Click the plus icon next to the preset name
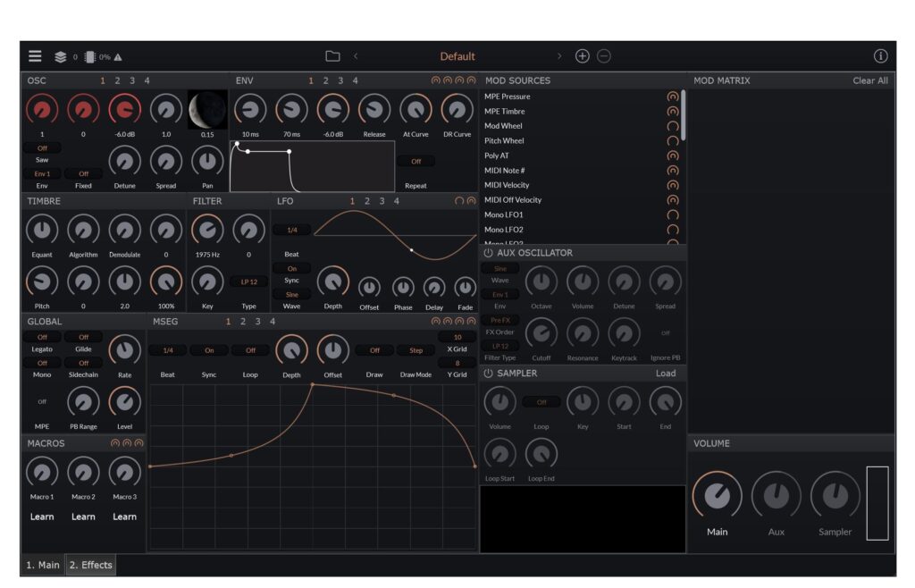 point(582,55)
